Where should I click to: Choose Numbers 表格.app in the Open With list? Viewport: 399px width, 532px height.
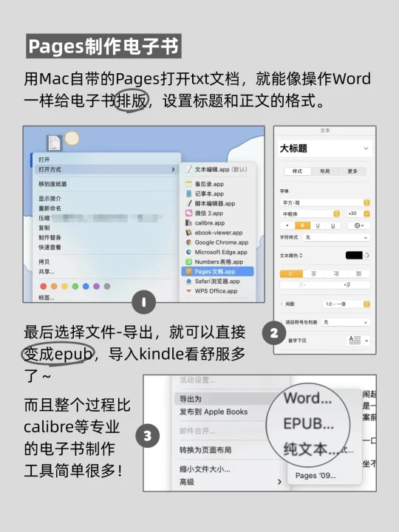tap(217, 262)
